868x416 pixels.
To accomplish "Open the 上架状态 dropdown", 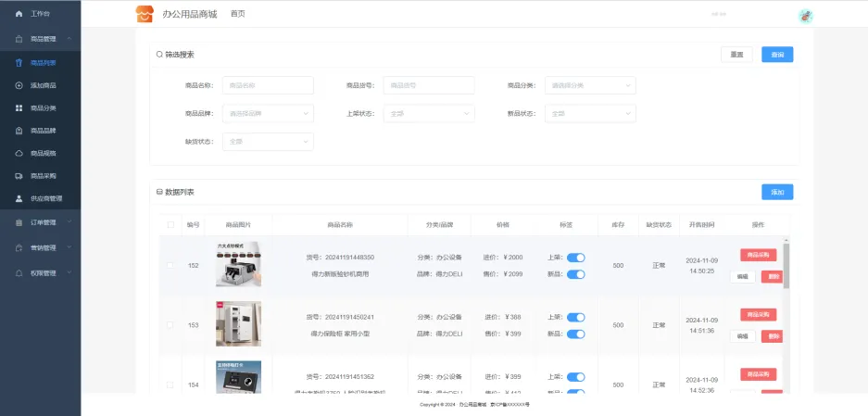I will coord(429,114).
